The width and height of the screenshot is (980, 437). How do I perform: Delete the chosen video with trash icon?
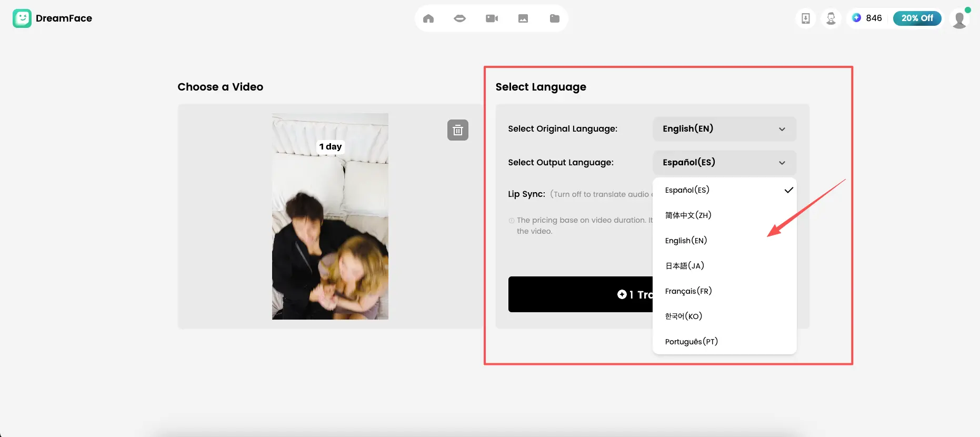click(x=457, y=130)
